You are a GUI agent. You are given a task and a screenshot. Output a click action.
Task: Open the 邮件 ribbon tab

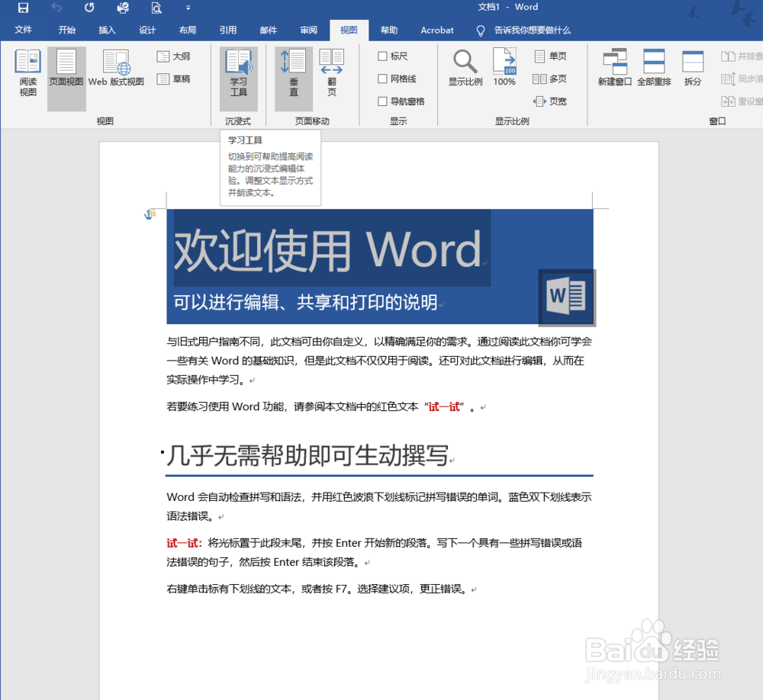click(x=268, y=31)
